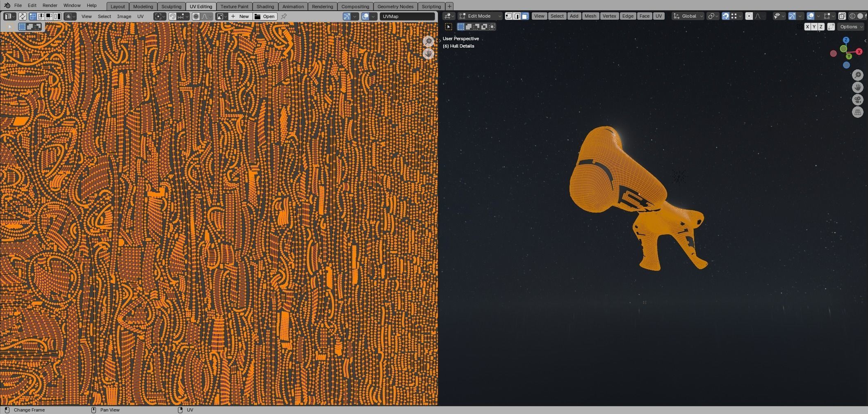
Task: Toggle X axis mirror button
Action: tap(807, 27)
